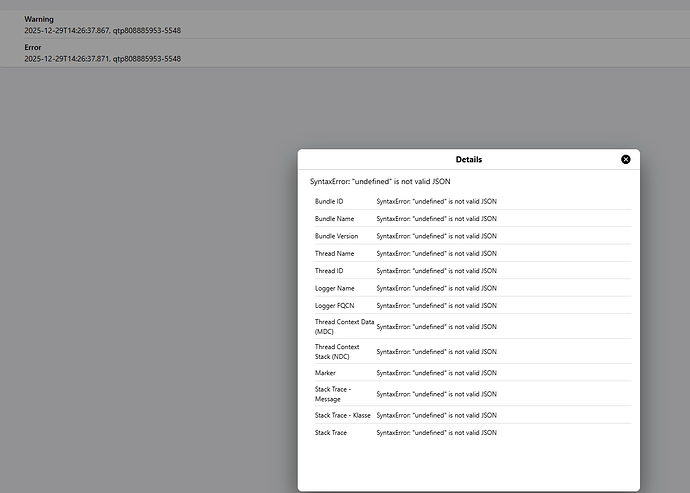
Task: Click the Logger Name row label
Action: [334, 288]
